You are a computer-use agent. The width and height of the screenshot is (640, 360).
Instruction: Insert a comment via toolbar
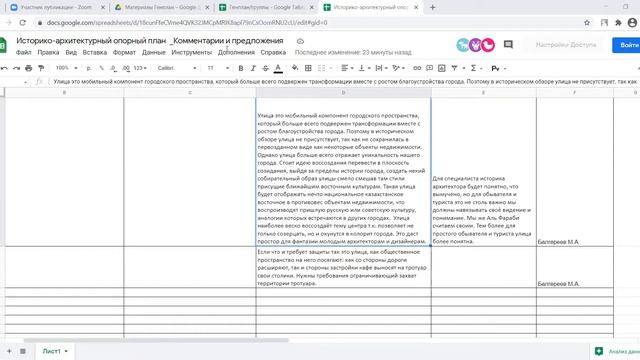(x=429, y=68)
